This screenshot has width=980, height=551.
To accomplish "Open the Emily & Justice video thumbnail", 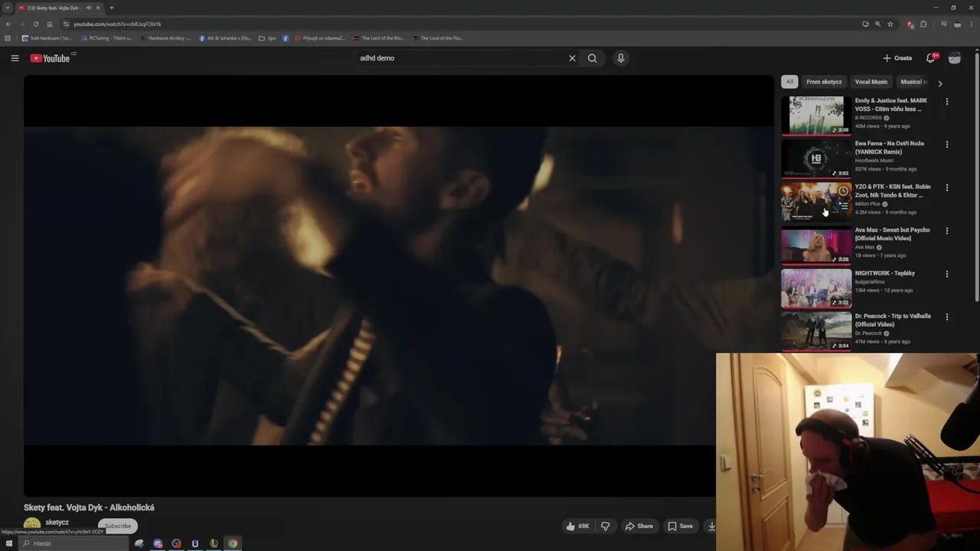I will pos(816,115).
